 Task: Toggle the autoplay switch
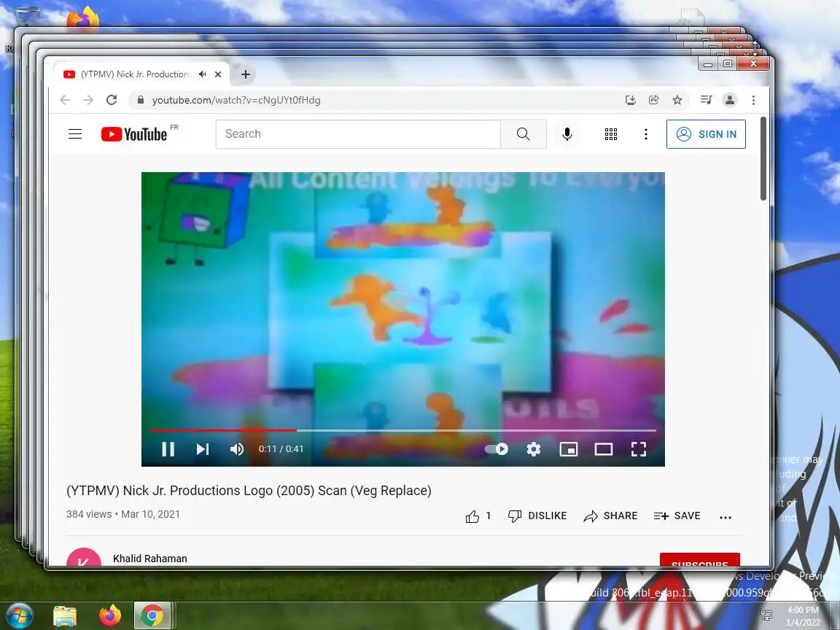[x=497, y=449]
